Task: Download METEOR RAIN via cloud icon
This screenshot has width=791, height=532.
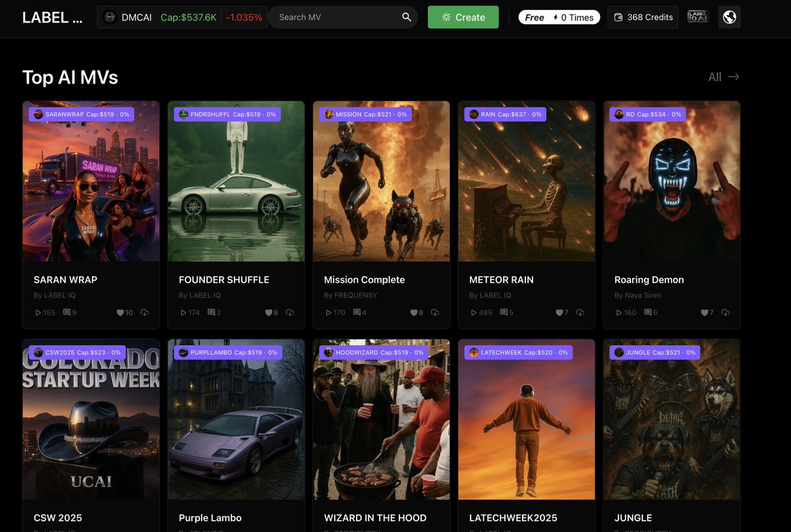Action: pos(580,312)
